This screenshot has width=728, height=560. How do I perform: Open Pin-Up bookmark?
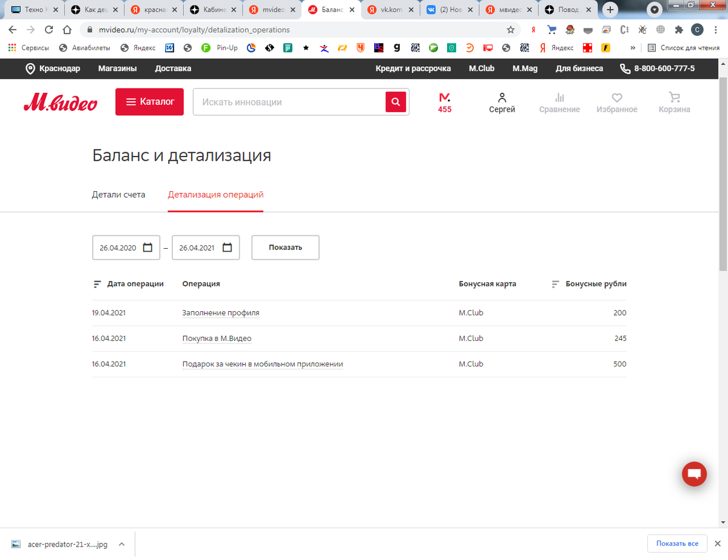coord(220,48)
